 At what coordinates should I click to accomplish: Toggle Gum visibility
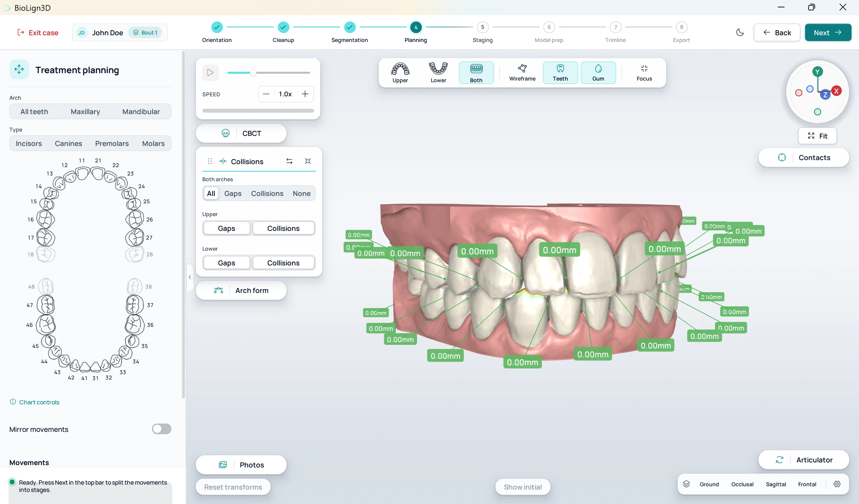tap(598, 72)
